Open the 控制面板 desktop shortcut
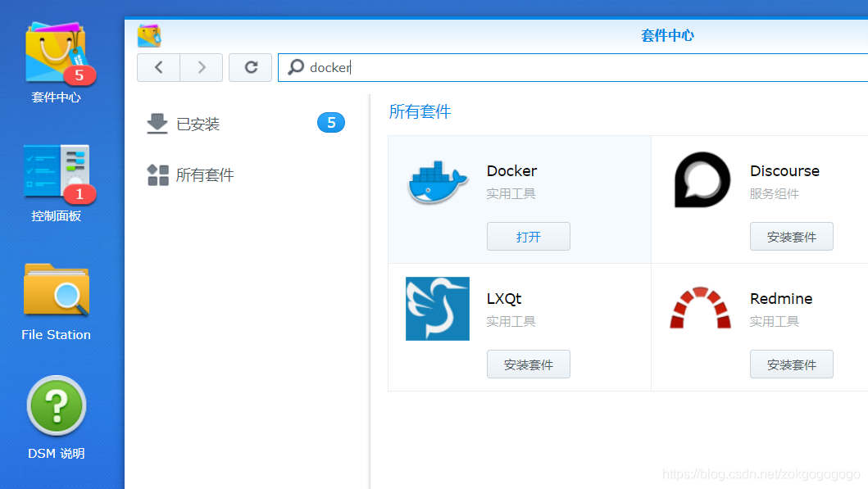 point(57,183)
